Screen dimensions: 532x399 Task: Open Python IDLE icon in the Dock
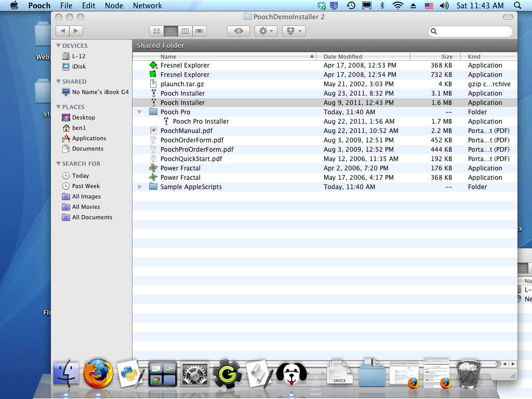131,374
